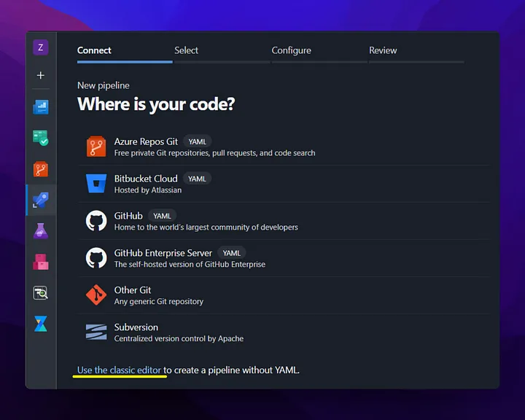Screen dimensions: 525x420
Task: Open the 'Use the classic editor' link
Action: coord(119,370)
